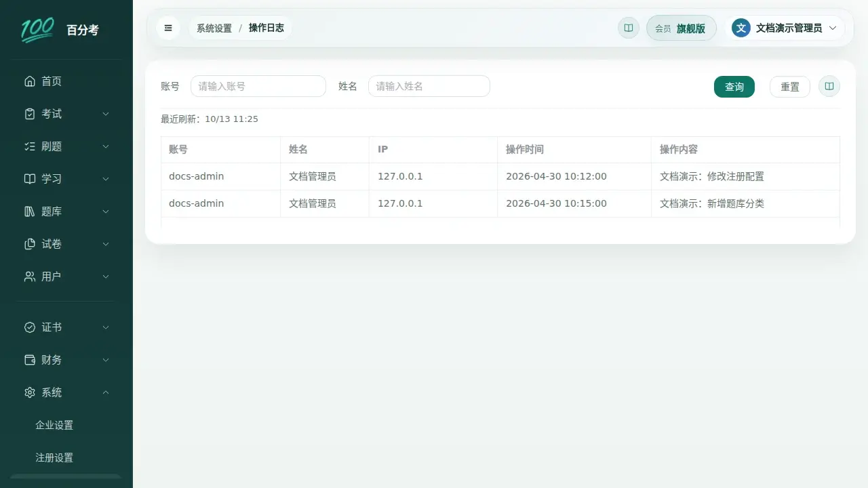This screenshot has height=488, width=868.
Task: Click the 财务 wallet icon
Action: pos(30,360)
